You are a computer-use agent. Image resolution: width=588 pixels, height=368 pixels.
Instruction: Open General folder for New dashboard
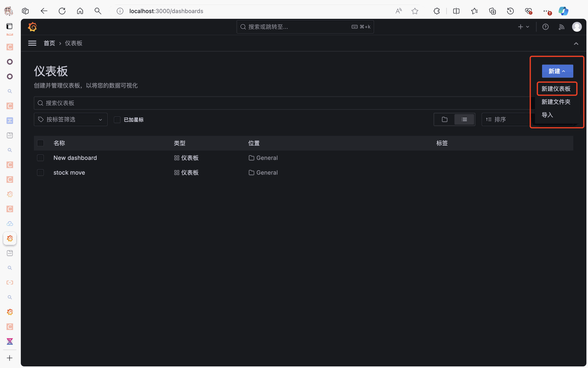click(x=263, y=158)
